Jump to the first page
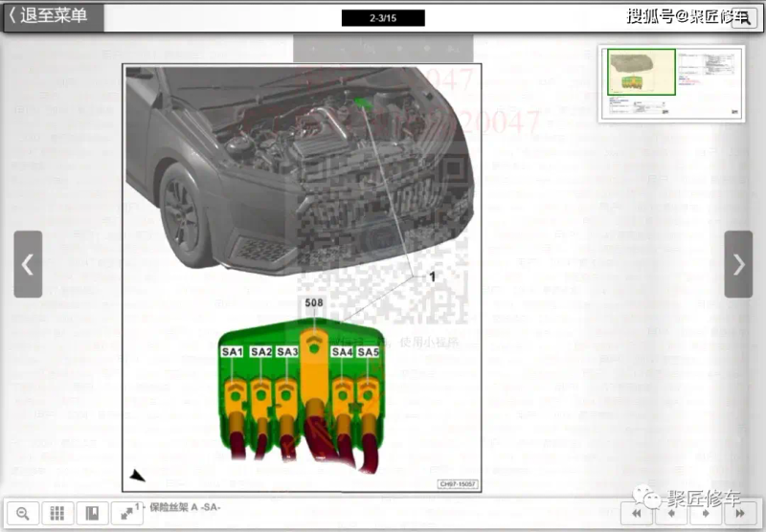Image resolution: width=766 pixels, height=532 pixels. (x=638, y=514)
